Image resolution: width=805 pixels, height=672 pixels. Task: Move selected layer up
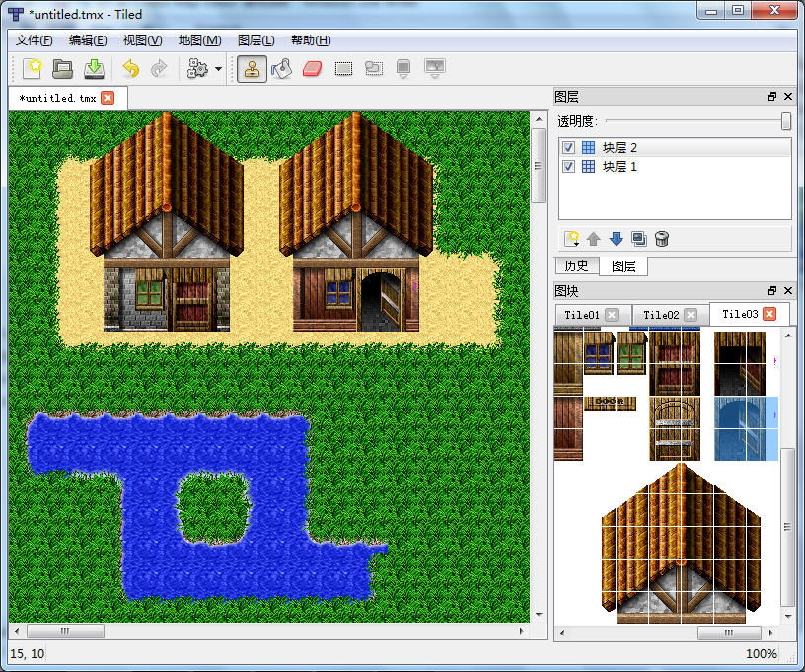(594, 239)
